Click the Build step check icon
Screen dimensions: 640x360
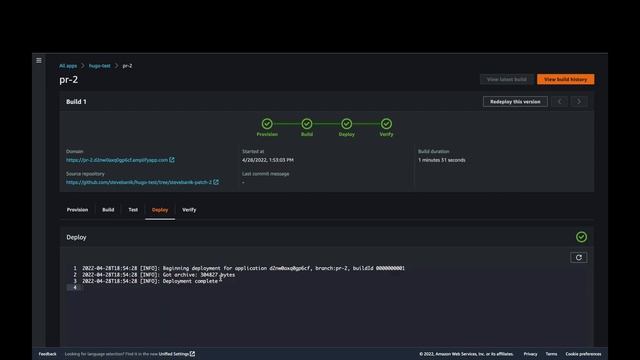tap(307, 124)
